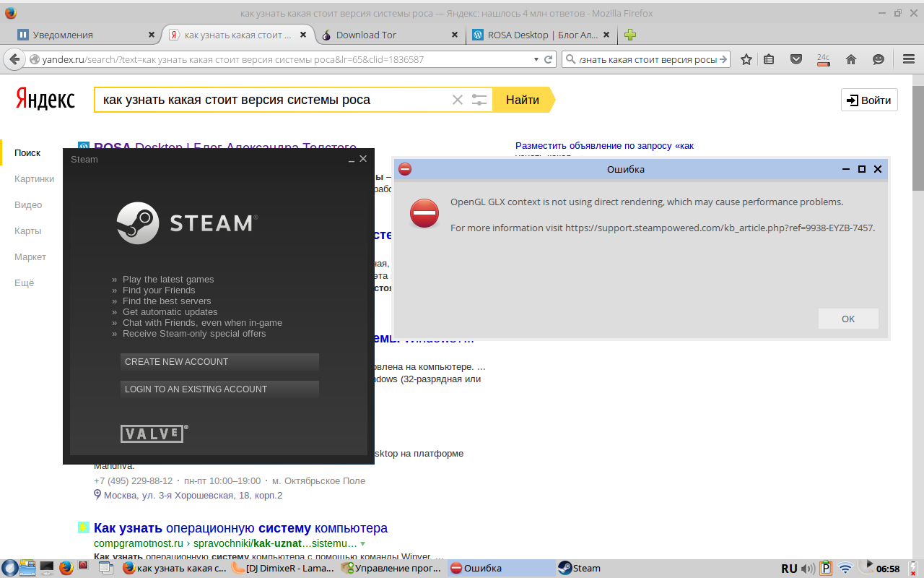This screenshot has height=578, width=924.
Task: Click the compgramotnost.ru result URL
Action: point(225,543)
